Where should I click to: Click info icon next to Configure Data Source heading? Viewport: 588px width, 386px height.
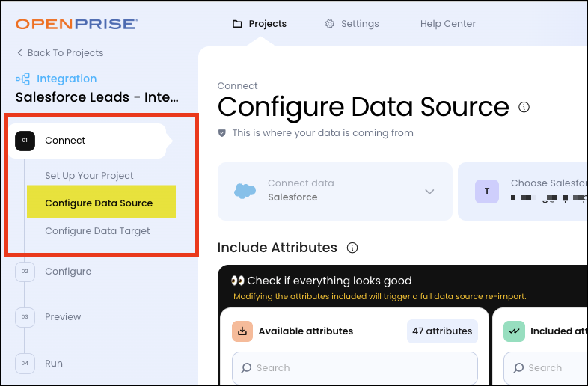524,107
